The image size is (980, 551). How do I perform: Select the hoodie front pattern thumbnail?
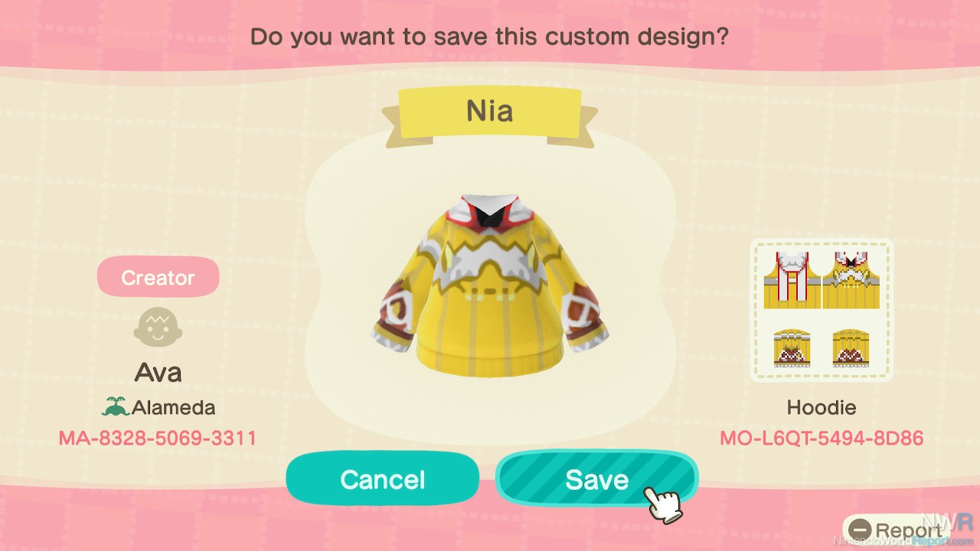pos(851,280)
